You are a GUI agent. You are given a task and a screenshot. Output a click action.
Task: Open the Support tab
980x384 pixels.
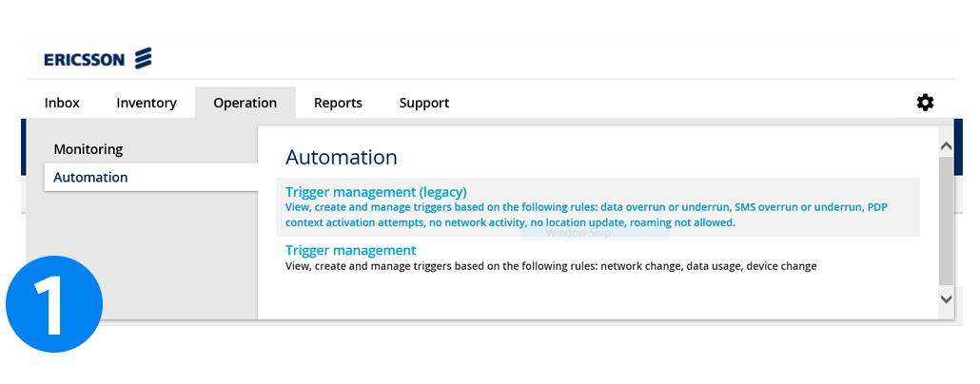coord(424,103)
